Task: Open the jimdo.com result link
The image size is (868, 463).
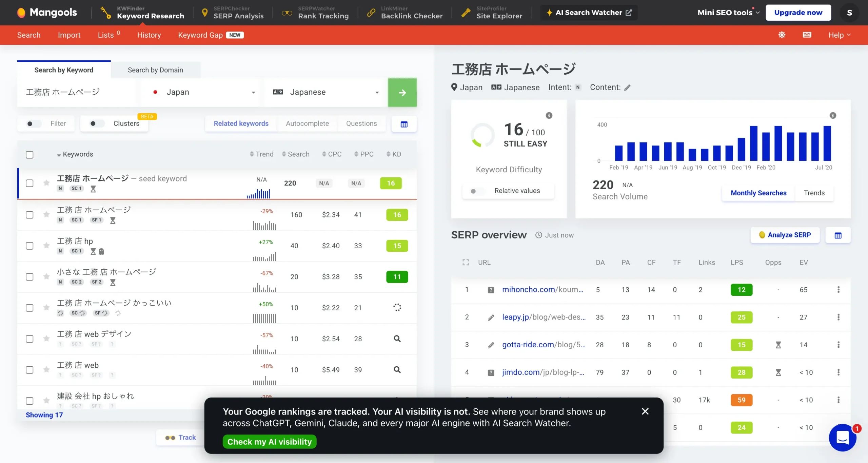Action: 543,372
